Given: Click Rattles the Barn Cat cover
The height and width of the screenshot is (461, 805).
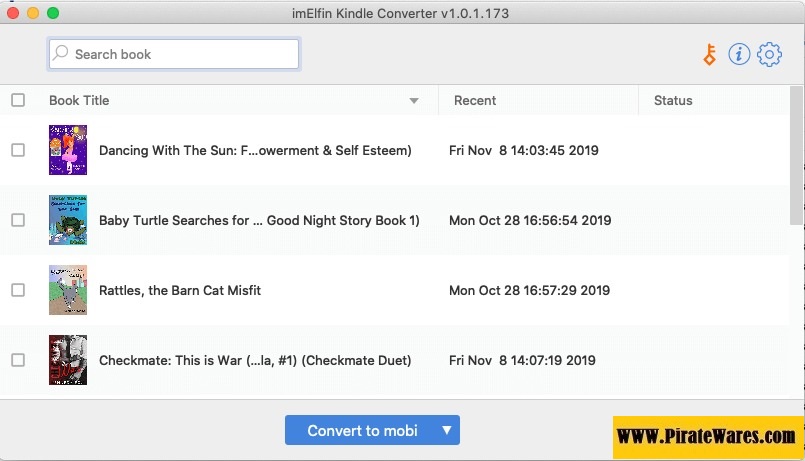Looking at the screenshot, I should tap(68, 290).
